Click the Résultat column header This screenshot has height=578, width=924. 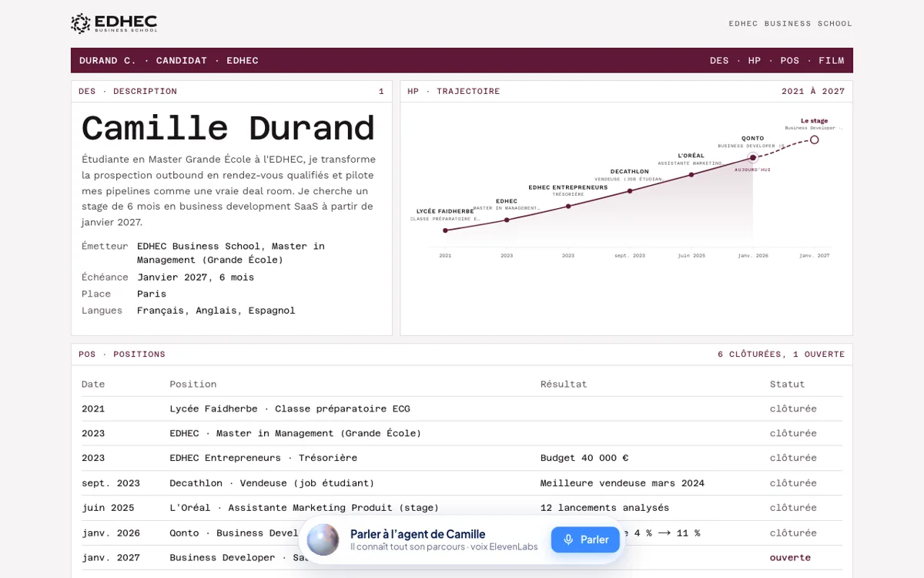tap(564, 384)
